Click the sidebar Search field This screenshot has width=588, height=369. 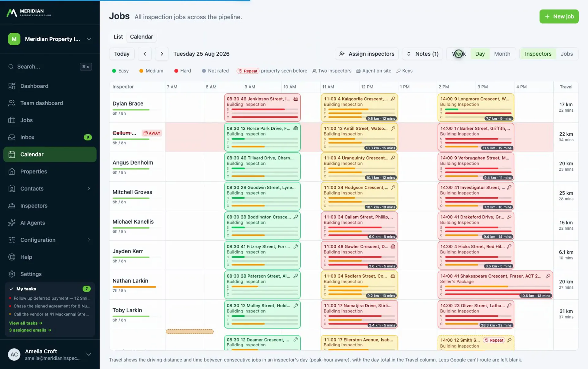[50, 67]
